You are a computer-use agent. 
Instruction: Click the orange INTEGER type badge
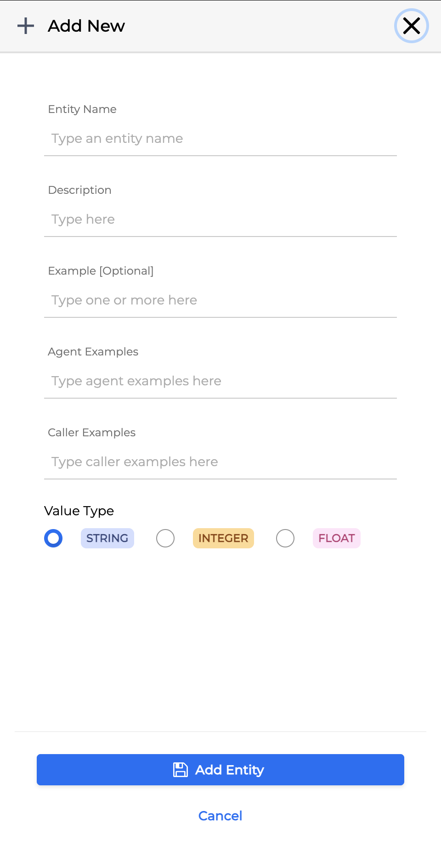click(223, 538)
